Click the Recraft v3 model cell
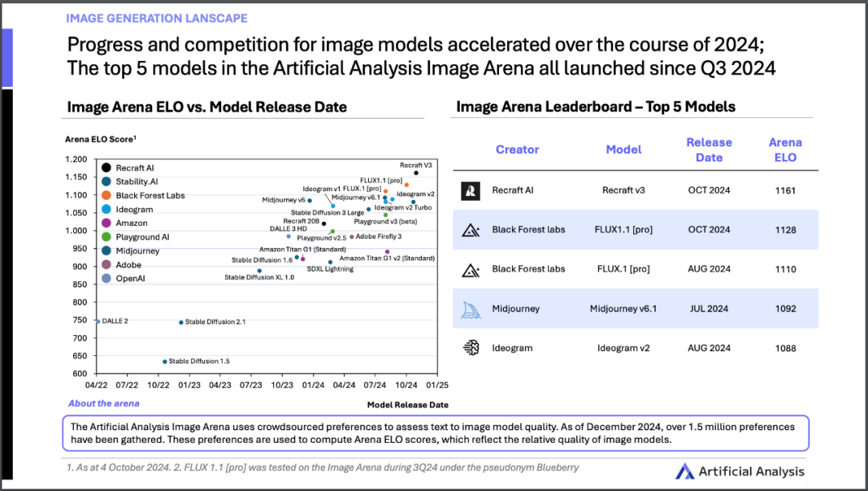Screen dimensions: 868x491 click(x=624, y=190)
